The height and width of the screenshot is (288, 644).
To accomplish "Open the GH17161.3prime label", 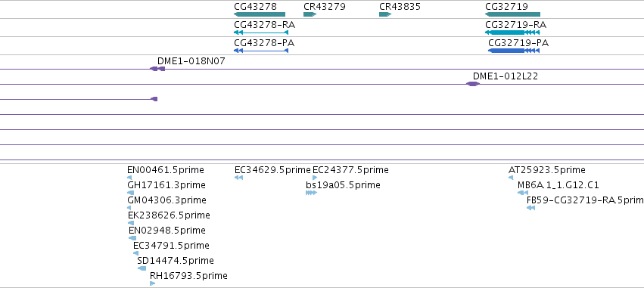I will [166, 185].
